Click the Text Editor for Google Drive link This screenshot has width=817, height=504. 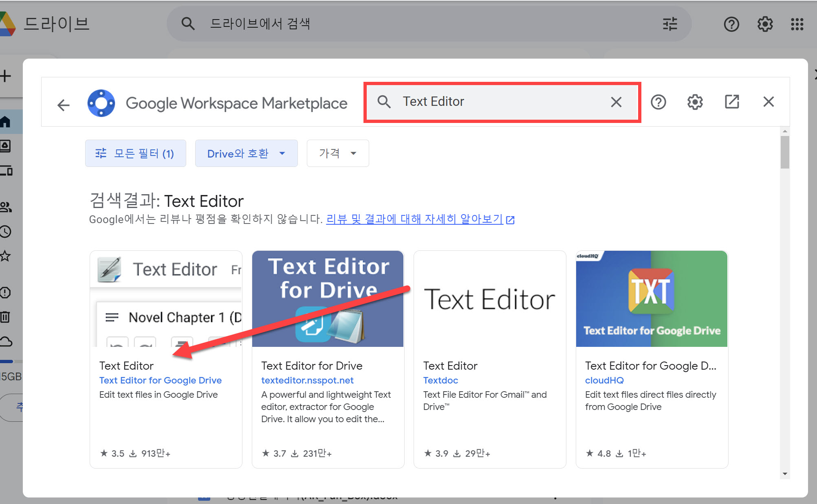coord(160,380)
